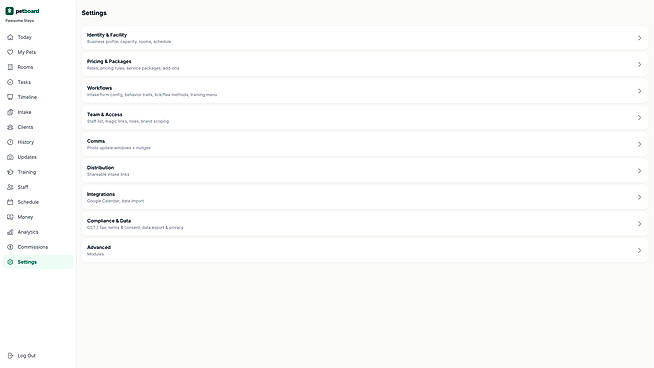
Task: Click 'Modules' description under Advanced
Action: (95, 254)
